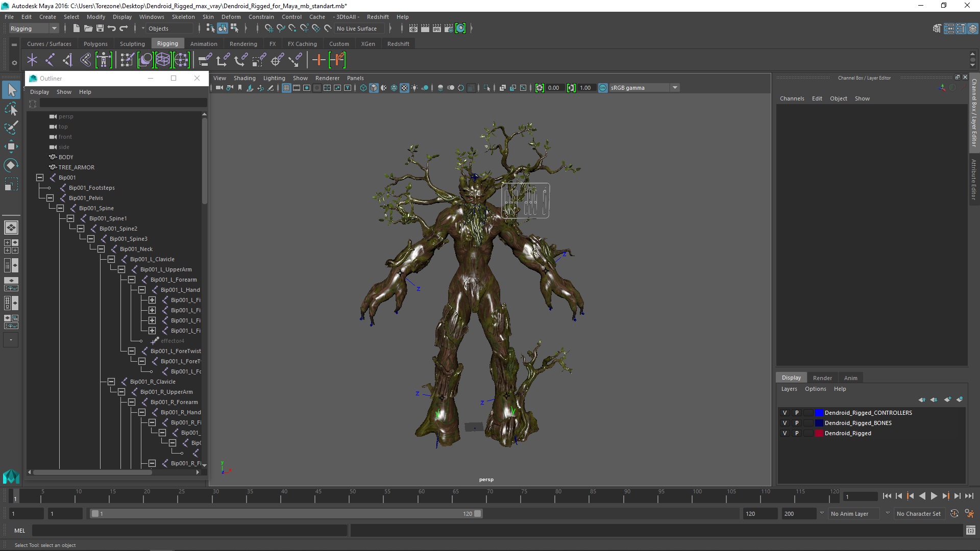Screen dimensions: 980x551
Task: Collapse the Bip001 node in Outliner
Action: tap(40, 178)
